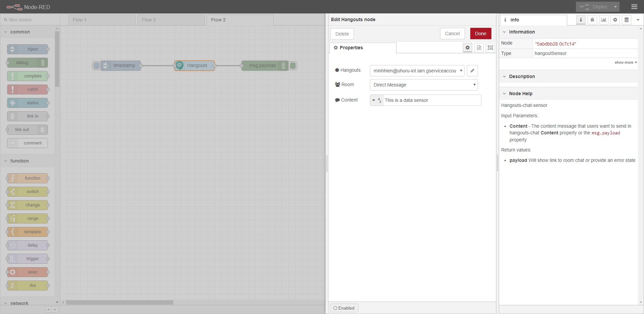This screenshot has width=644, height=314.
Task: Select the comment node in palette
Action: [28, 143]
